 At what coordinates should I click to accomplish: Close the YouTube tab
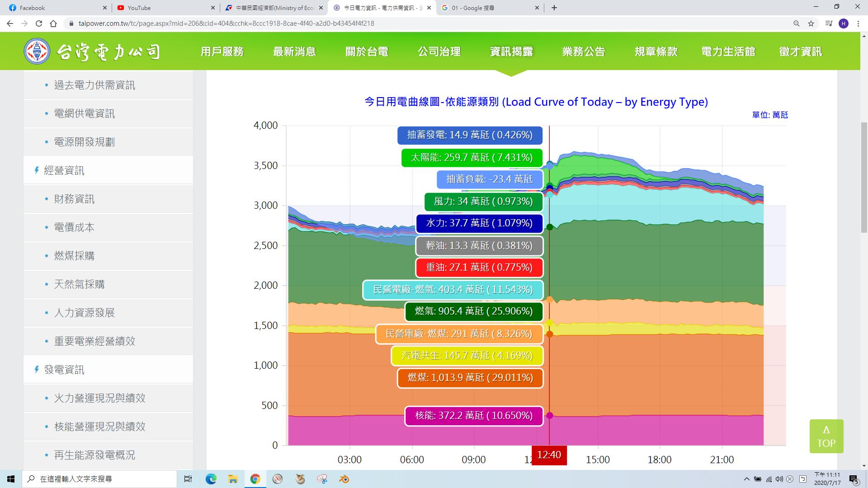[213, 8]
